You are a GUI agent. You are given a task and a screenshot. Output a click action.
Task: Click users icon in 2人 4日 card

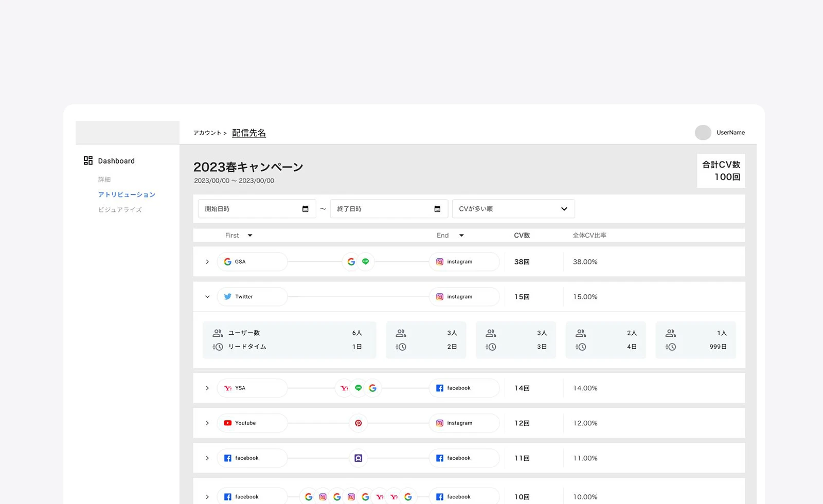pos(581,333)
